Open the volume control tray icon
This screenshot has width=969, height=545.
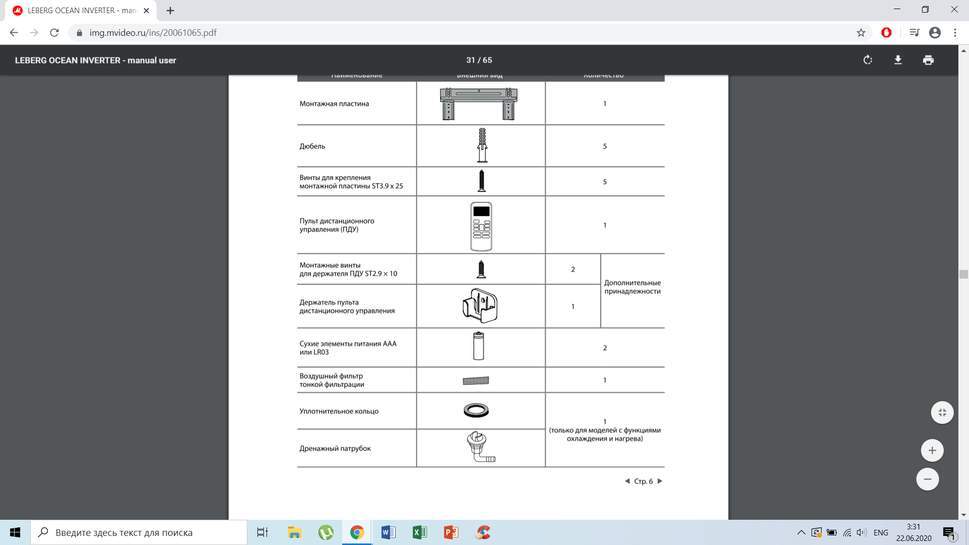pyautogui.click(x=861, y=532)
